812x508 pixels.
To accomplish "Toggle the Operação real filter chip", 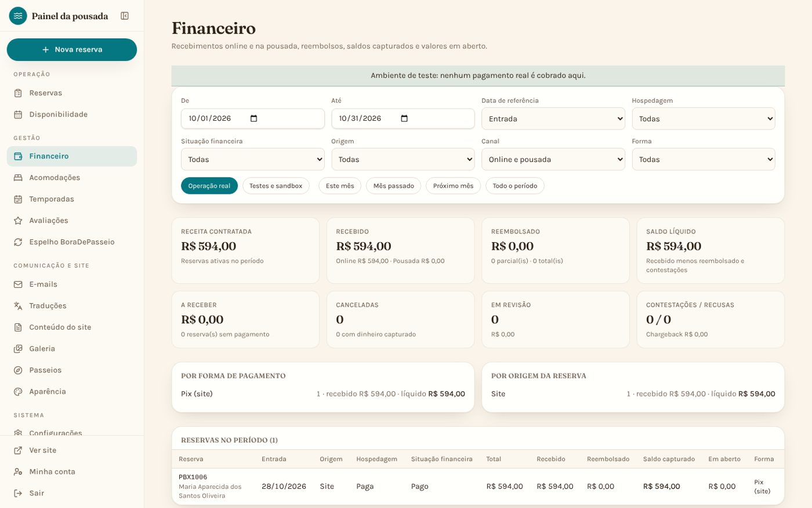I will (209, 186).
